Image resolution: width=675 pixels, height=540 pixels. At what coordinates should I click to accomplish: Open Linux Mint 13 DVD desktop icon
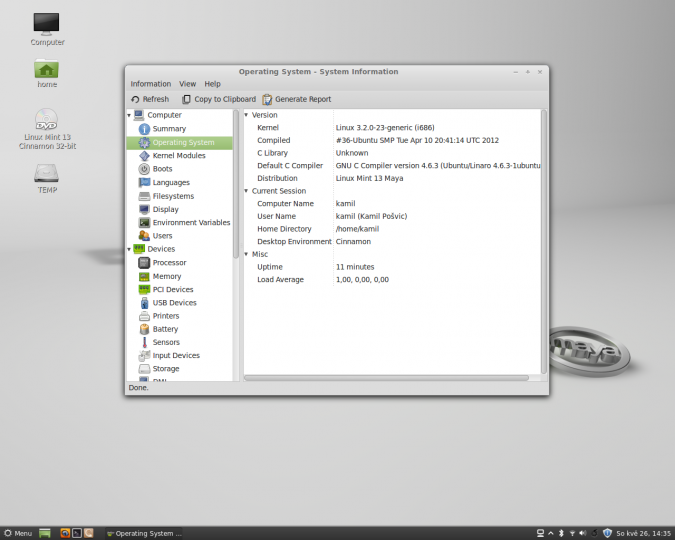tap(47, 129)
